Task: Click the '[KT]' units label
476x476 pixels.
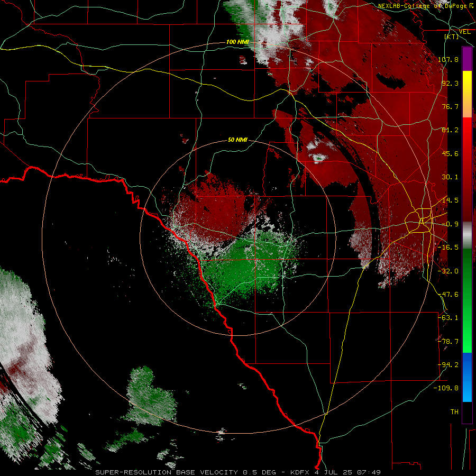Action: (x=452, y=36)
